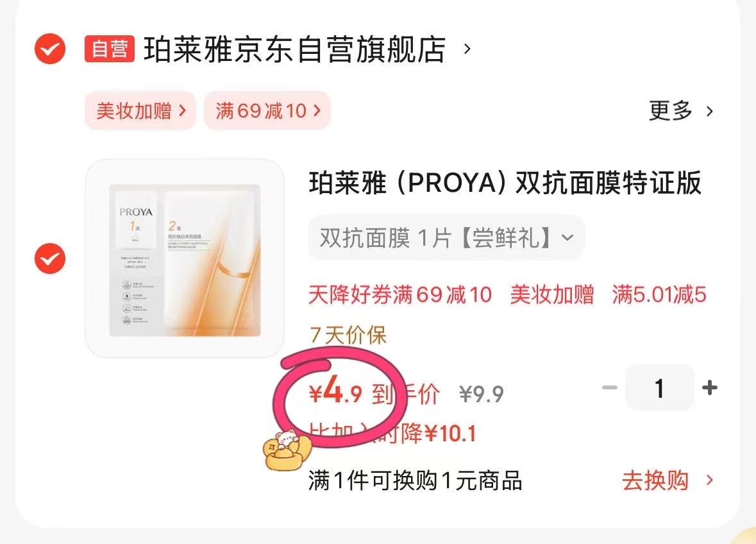The width and height of the screenshot is (756, 544).
Task: Click the chevron beside 更多
Action: click(709, 112)
